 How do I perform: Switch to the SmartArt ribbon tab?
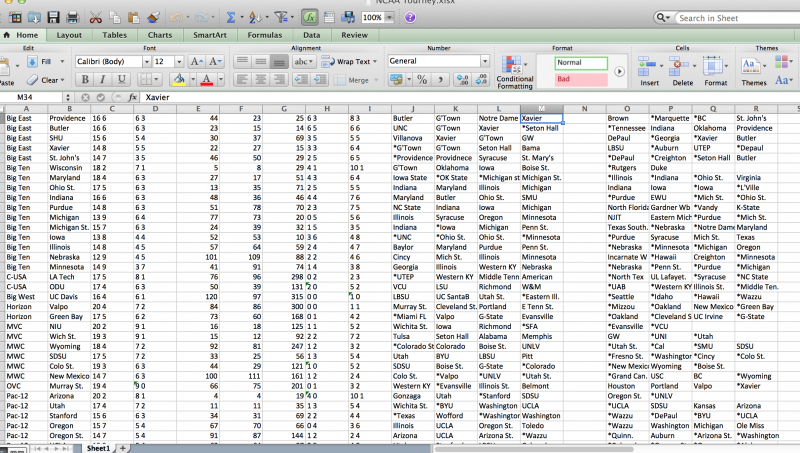(x=210, y=35)
